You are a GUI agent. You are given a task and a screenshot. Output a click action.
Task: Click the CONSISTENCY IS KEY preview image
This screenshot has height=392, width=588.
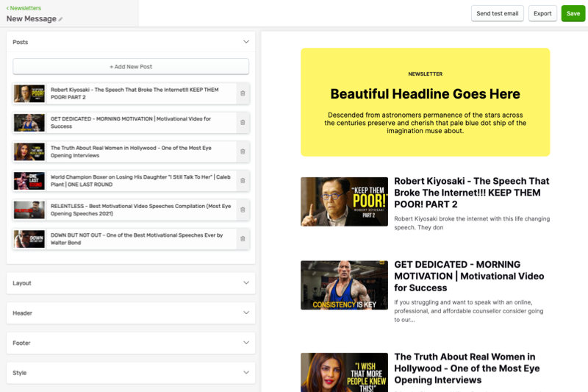(x=344, y=285)
